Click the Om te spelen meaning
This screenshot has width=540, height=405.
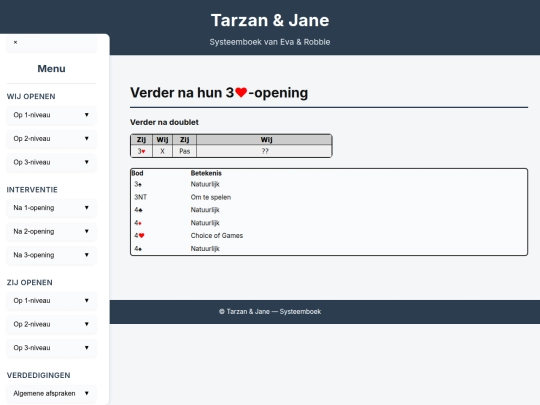point(211,197)
